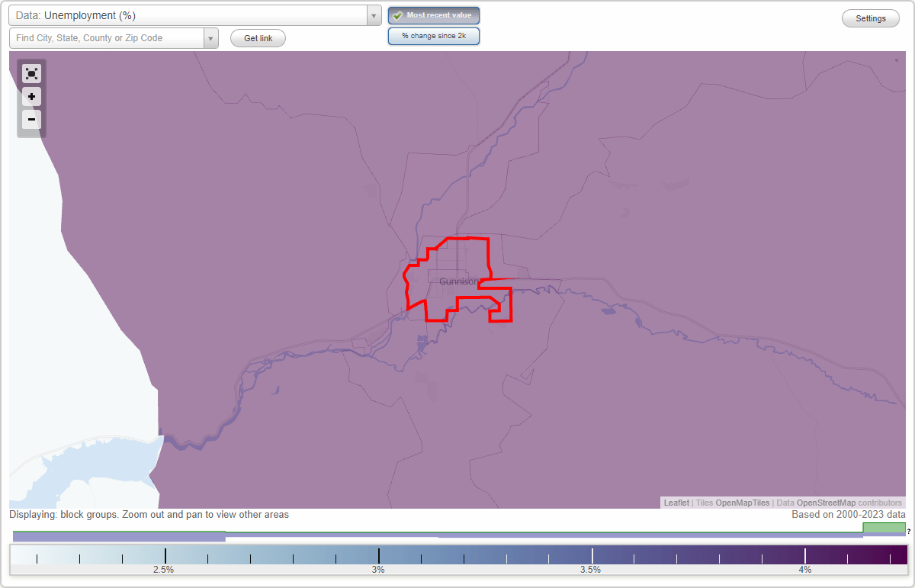
Task: Click the Leaflet attribution link
Action: [676, 503]
